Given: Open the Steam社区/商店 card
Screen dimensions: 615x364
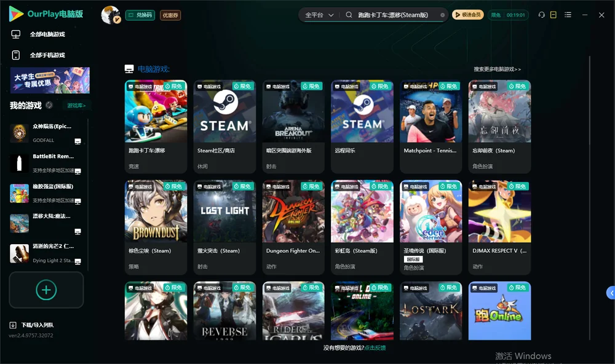Looking at the screenshot, I should coord(224,126).
